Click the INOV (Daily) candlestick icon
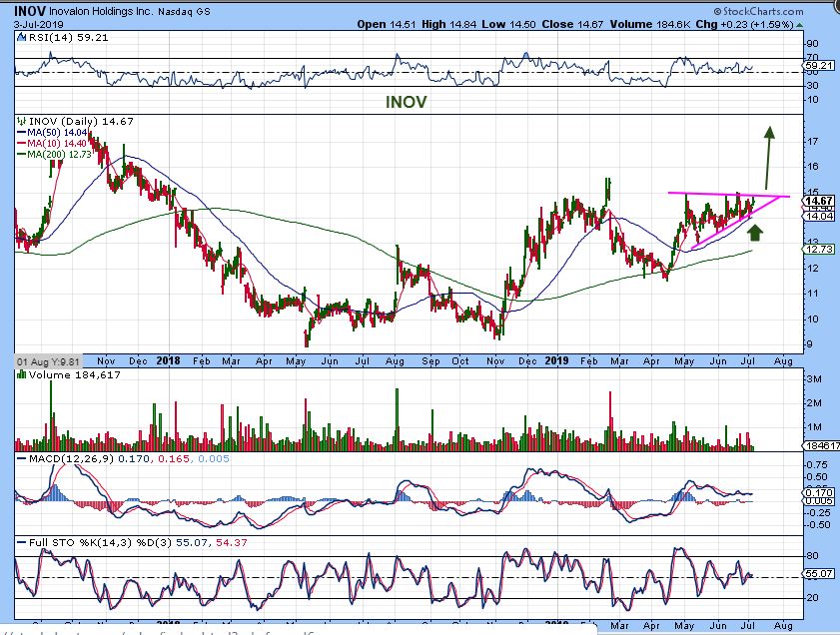The width and height of the screenshot is (840, 635). 20,121
